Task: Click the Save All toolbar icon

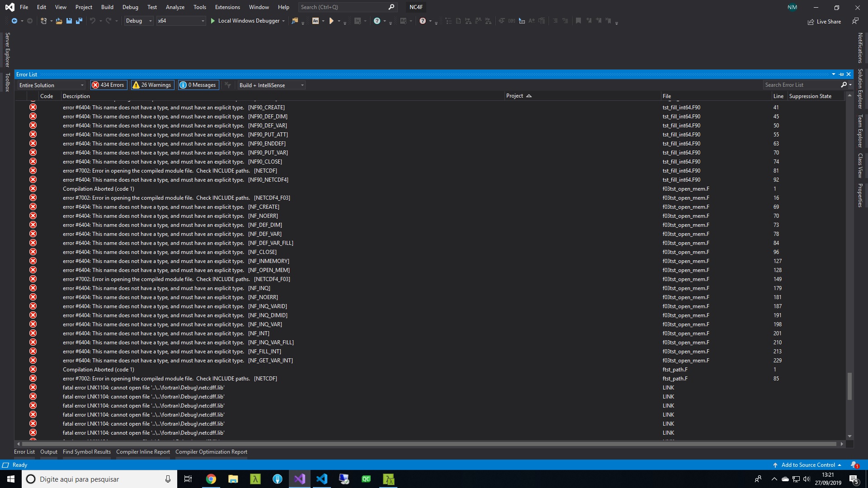Action: coord(79,21)
